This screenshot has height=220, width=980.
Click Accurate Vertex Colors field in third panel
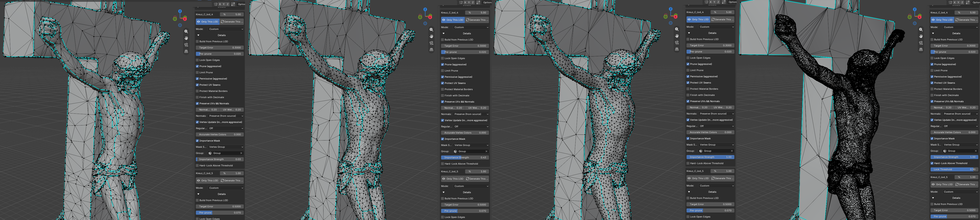(710, 132)
